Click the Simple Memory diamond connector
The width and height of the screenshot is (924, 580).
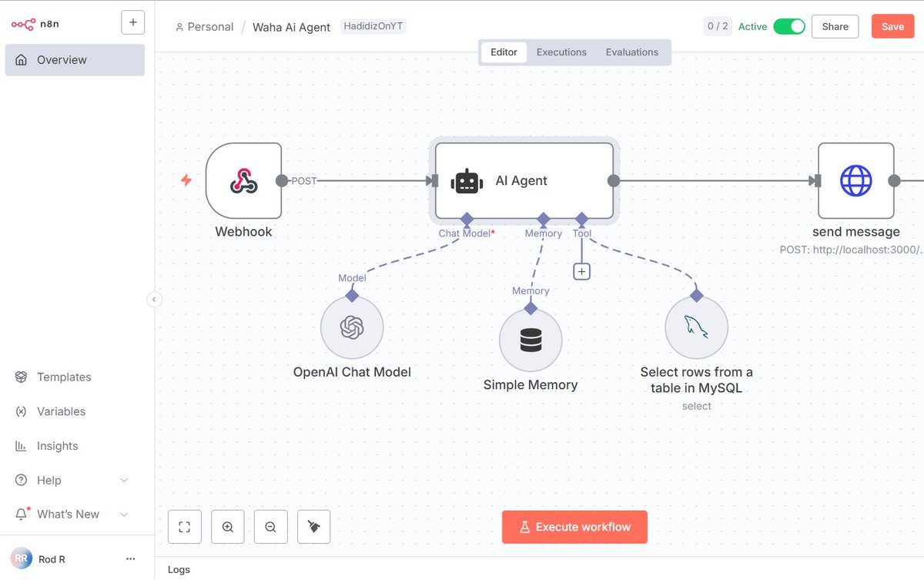pos(531,308)
